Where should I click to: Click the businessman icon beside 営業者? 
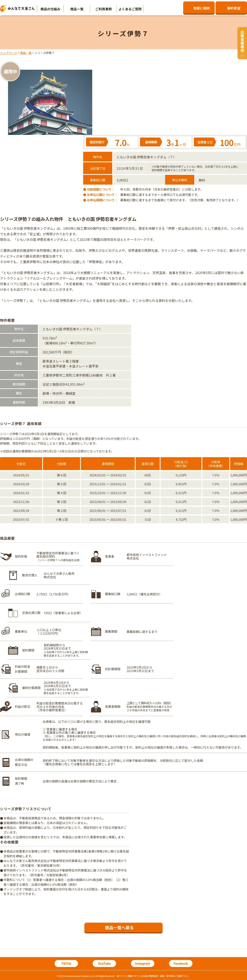point(96,557)
